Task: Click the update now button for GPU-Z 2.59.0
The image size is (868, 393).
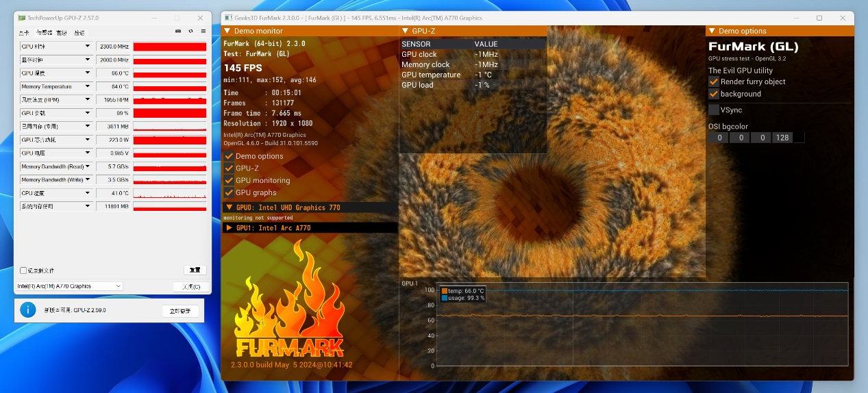Action: [x=181, y=311]
